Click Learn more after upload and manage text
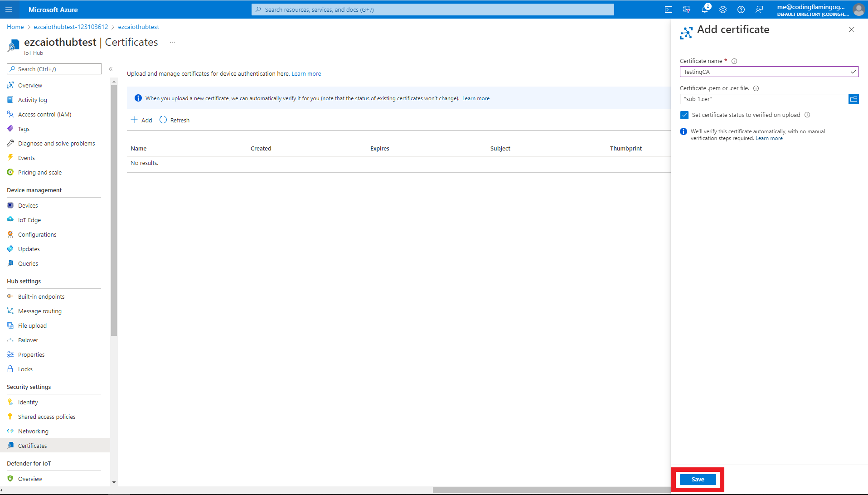Image resolution: width=868 pixels, height=495 pixels. 306,74
